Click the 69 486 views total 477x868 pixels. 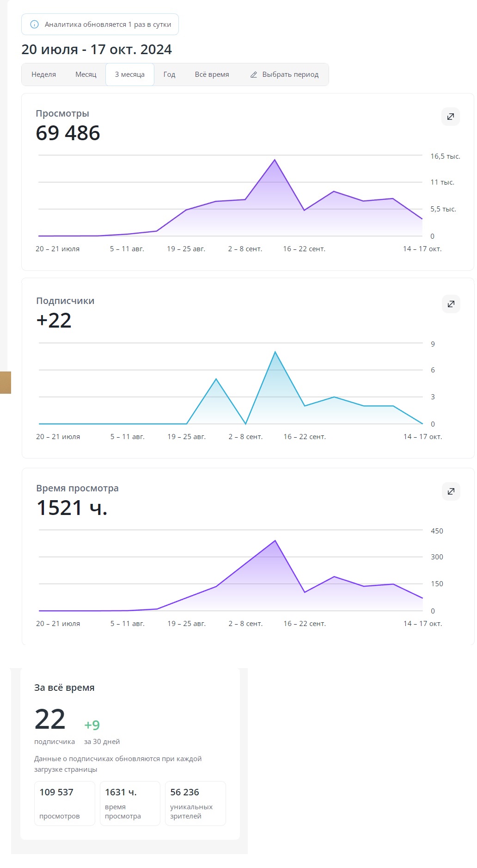pyautogui.click(x=68, y=133)
